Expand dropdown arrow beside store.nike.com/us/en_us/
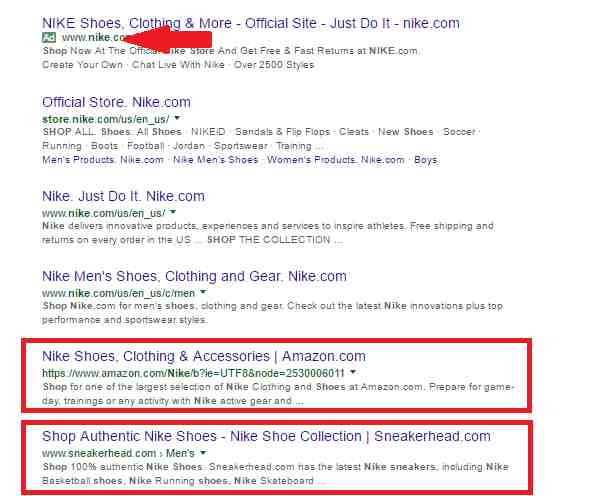610x496 pixels. tap(177, 117)
